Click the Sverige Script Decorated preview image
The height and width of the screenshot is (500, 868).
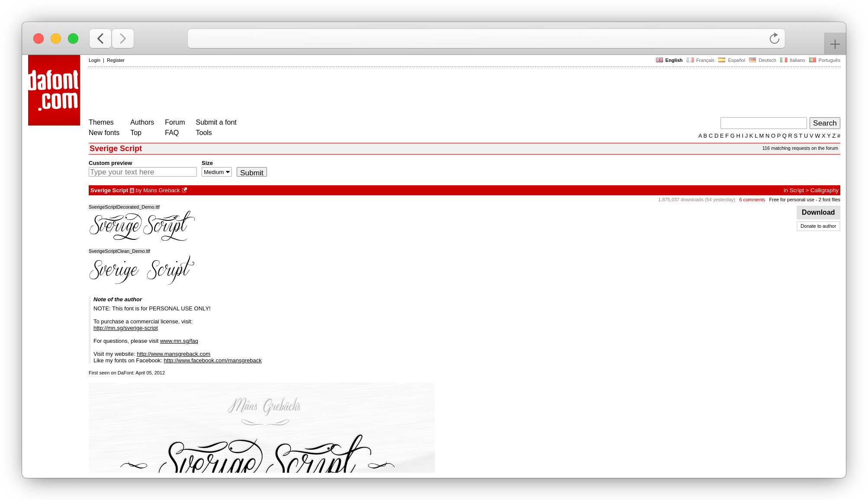(142, 226)
